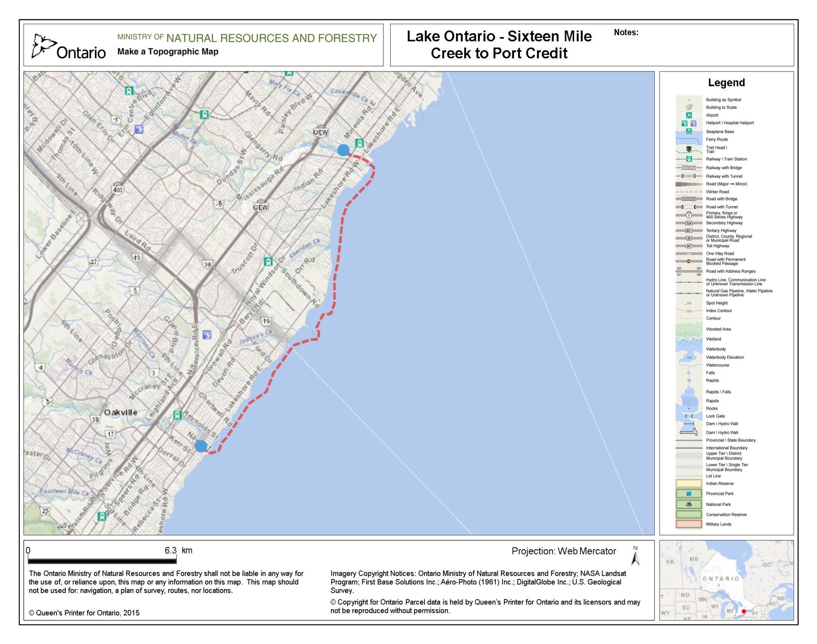Click the blocked passage sign in legend

tap(689, 261)
